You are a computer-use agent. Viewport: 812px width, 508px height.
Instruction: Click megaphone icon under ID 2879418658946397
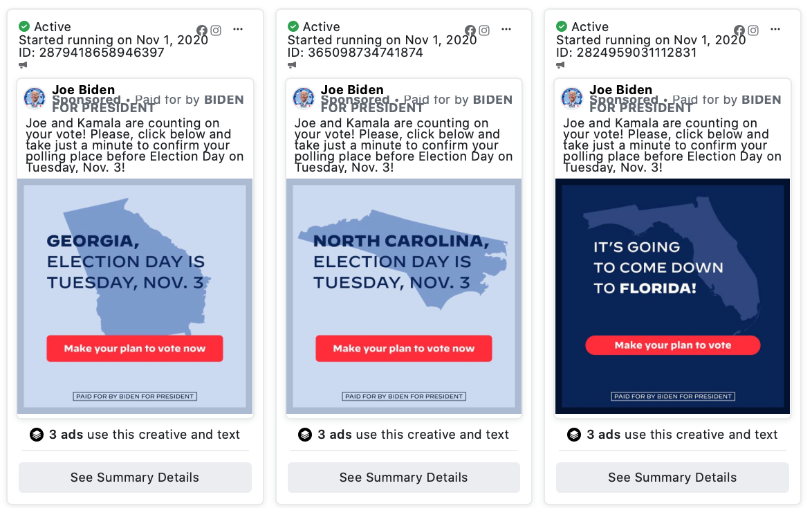tap(24, 65)
